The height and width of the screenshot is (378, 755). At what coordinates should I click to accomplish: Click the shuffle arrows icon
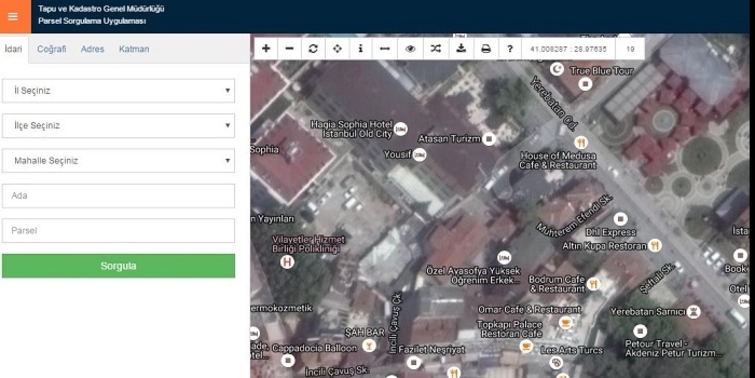[x=436, y=49]
